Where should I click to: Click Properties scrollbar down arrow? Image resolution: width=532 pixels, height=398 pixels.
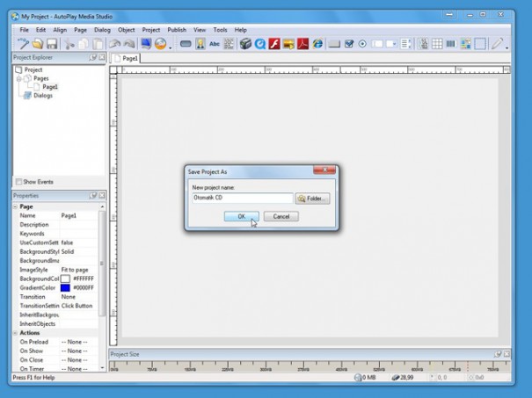[x=102, y=368]
